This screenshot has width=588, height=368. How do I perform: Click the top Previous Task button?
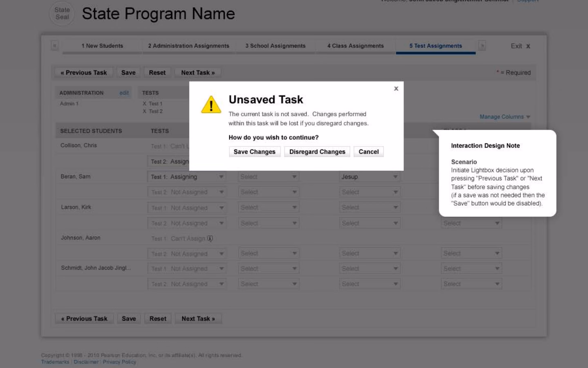click(84, 72)
